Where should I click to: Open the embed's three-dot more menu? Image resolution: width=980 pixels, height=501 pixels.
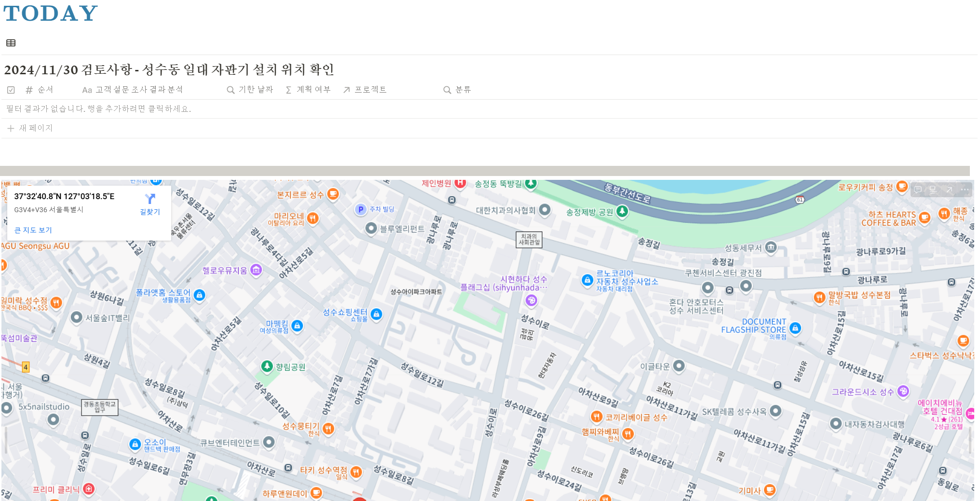coord(965,190)
